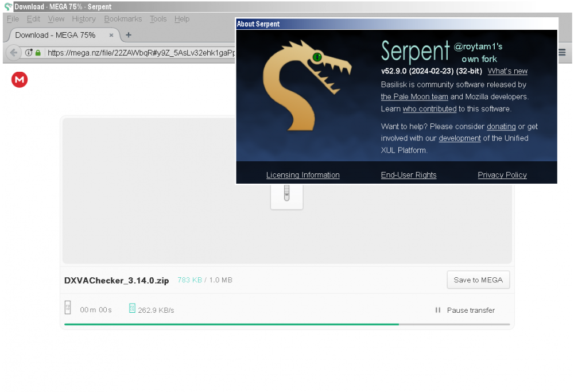Open the Edit menu

click(33, 19)
